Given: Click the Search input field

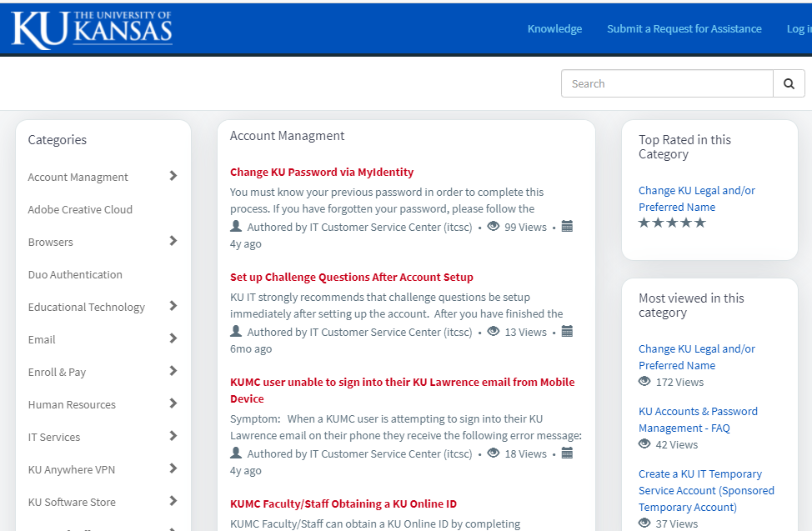Looking at the screenshot, I should [667, 83].
